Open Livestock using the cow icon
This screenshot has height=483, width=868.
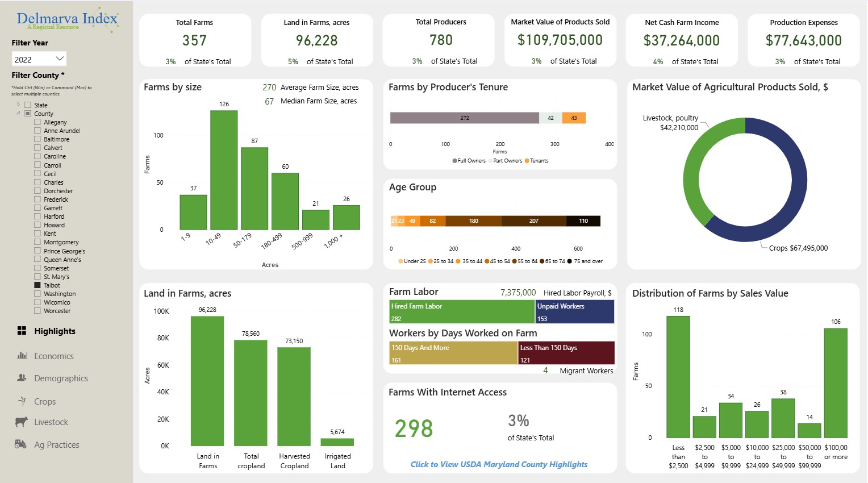[20, 422]
